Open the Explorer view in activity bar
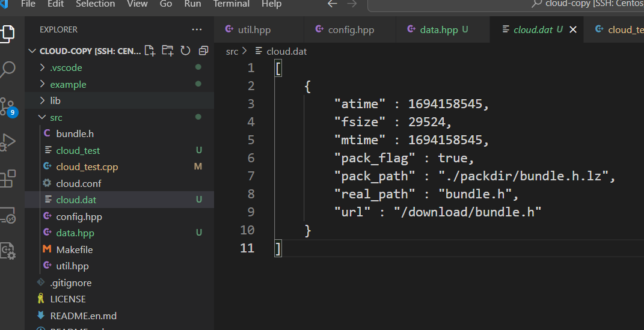644x330 pixels. pyautogui.click(x=7, y=34)
